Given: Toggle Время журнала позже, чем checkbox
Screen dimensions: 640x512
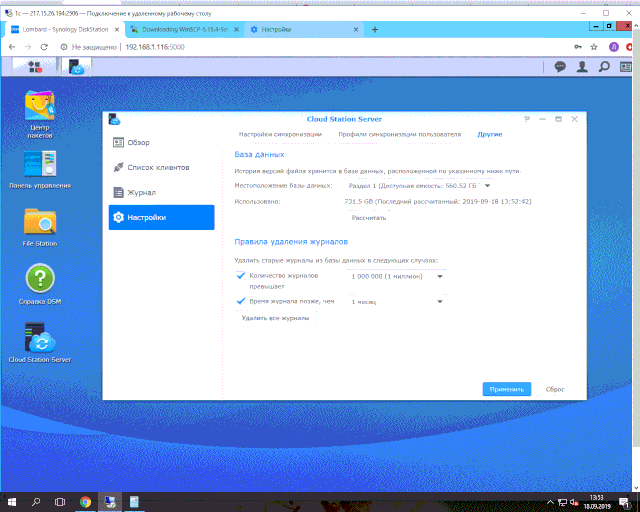Looking at the screenshot, I should [240, 301].
